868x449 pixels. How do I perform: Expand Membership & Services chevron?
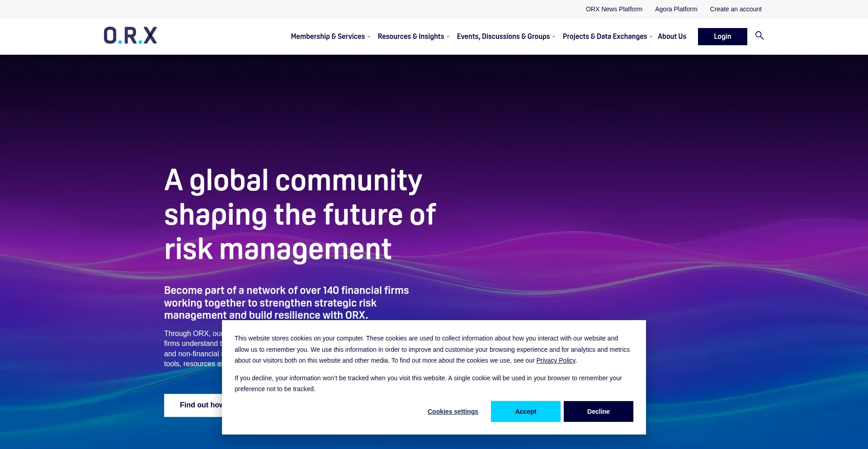(369, 37)
